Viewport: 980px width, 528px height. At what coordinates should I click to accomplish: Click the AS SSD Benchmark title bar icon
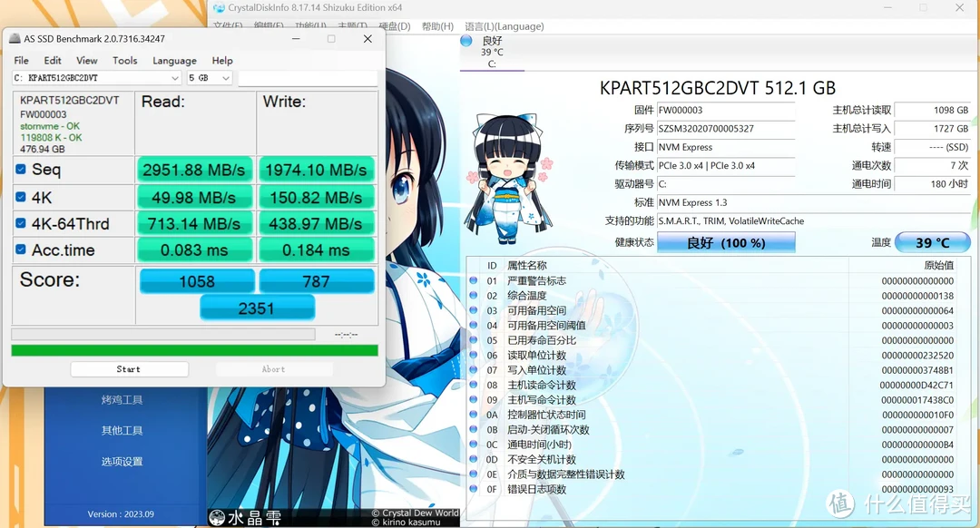15,39
